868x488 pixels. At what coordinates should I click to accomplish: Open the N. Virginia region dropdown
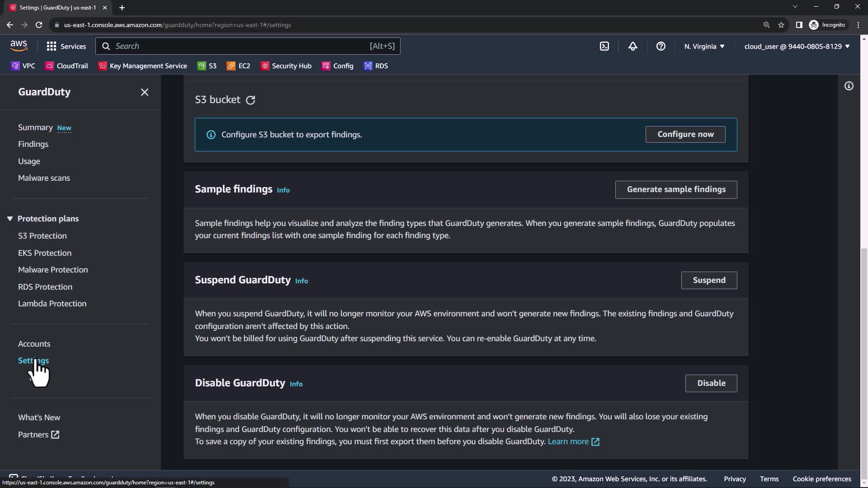[704, 46]
